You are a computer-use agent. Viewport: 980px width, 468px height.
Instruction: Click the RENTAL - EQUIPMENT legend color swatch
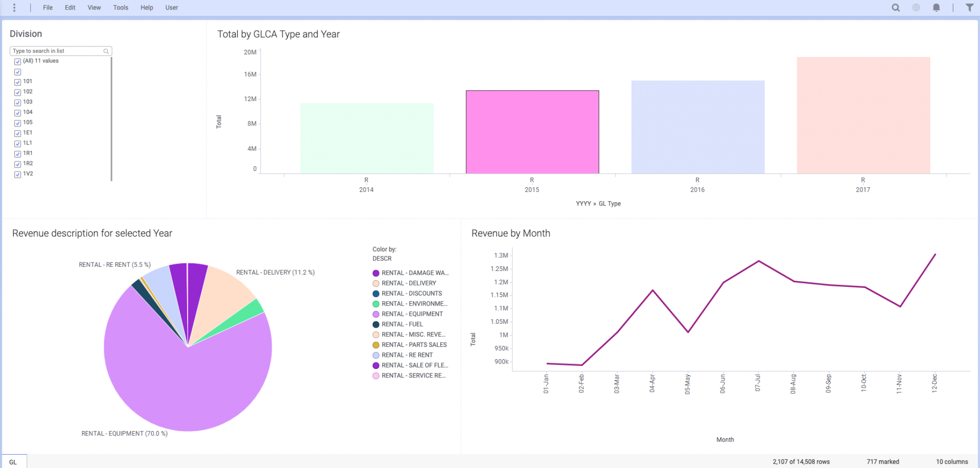[376, 314]
